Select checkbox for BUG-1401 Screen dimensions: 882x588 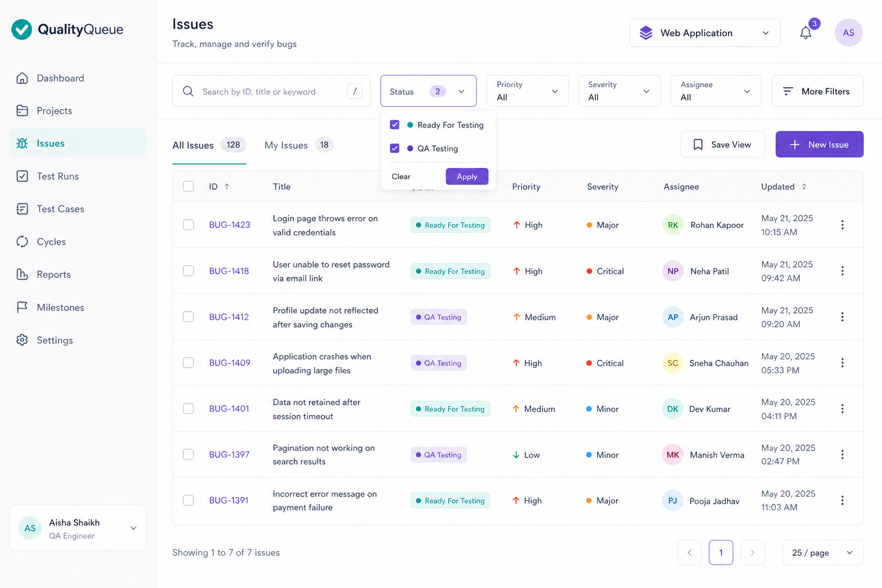pyautogui.click(x=188, y=409)
